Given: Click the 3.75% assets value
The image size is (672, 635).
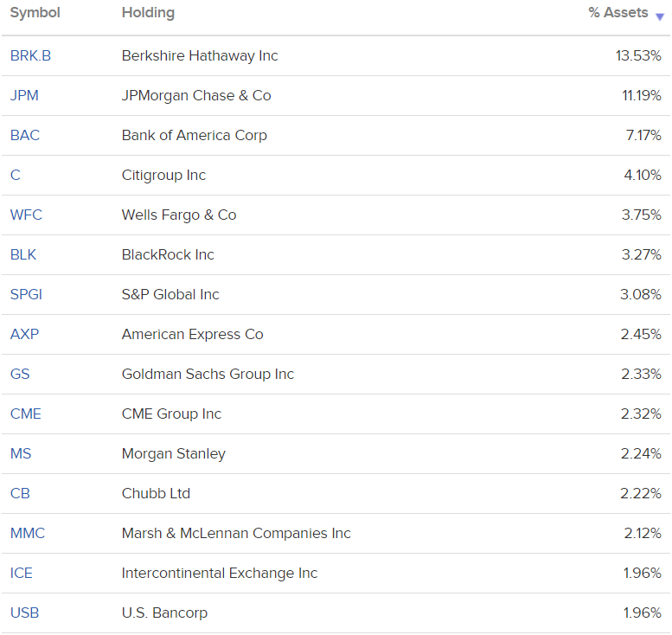Looking at the screenshot, I should tap(642, 215).
